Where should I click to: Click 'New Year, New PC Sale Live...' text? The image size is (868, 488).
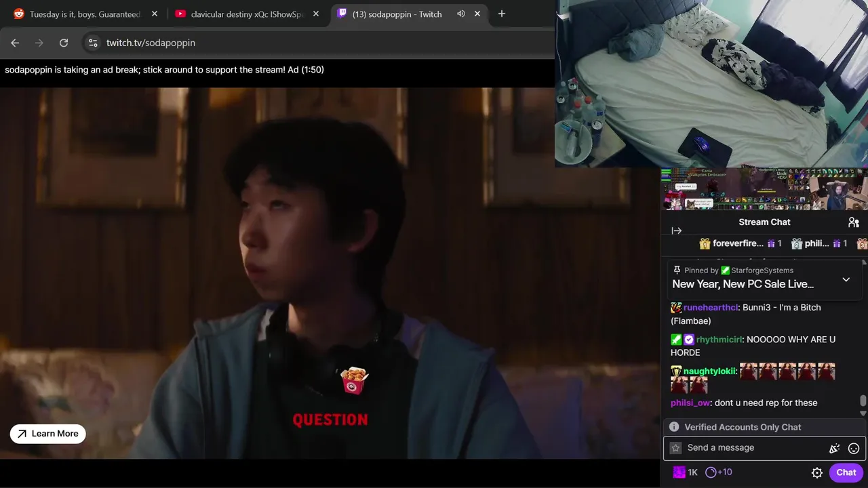click(x=743, y=285)
